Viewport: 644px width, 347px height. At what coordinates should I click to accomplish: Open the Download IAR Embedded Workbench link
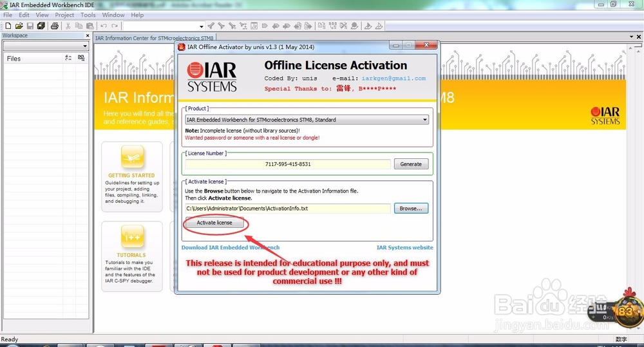coord(231,248)
